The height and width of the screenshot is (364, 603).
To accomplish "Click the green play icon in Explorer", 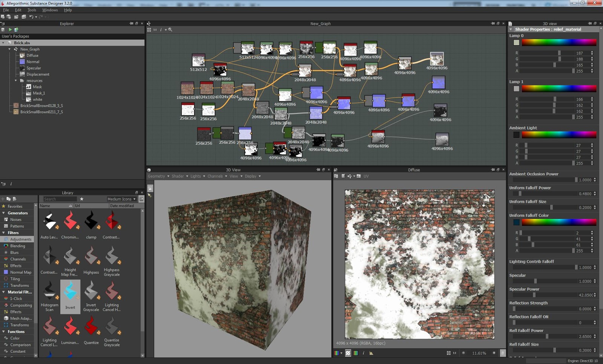I will point(10,30).
